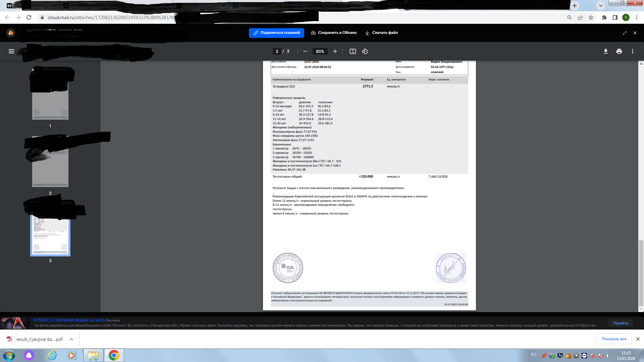Click the PDF download icon
This screenshot has height=362, width=644.
[605, 51]
